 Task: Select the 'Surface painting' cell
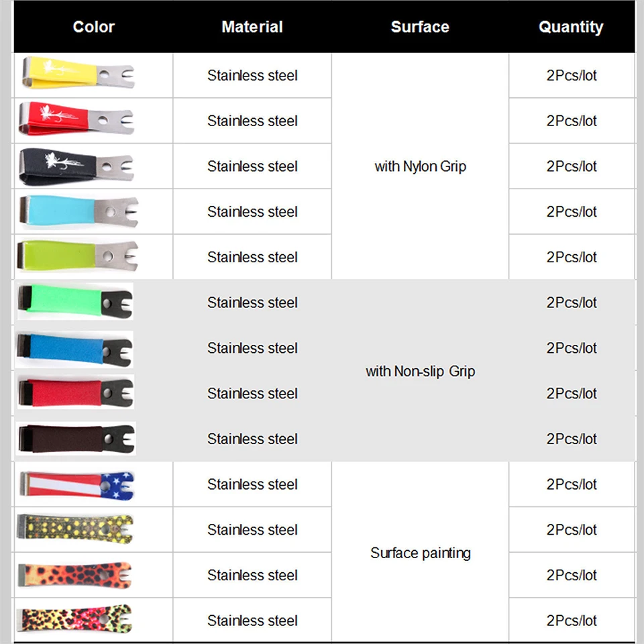(x=420, y=553)
